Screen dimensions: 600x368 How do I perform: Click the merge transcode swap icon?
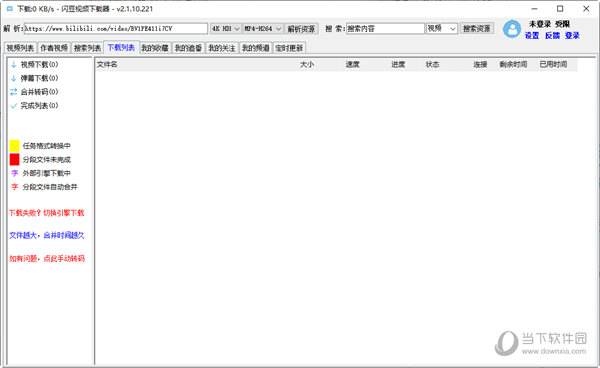pos(14,92)
